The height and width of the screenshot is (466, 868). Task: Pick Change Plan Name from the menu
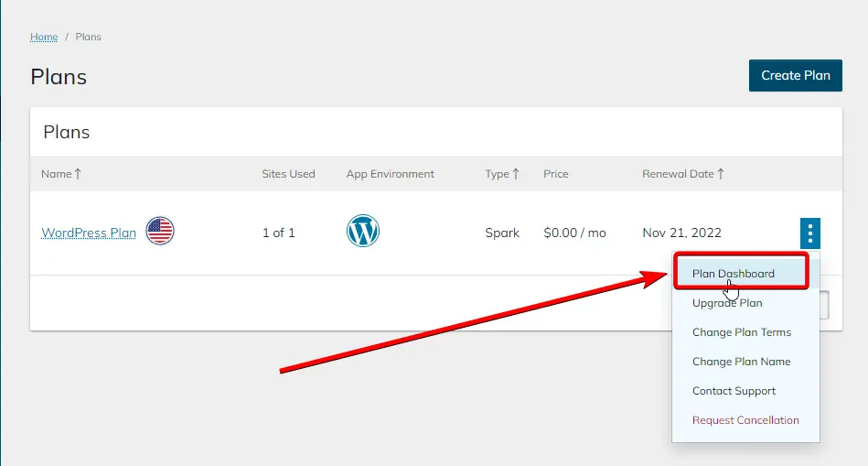pyautogui.click(x=741, y=362)
